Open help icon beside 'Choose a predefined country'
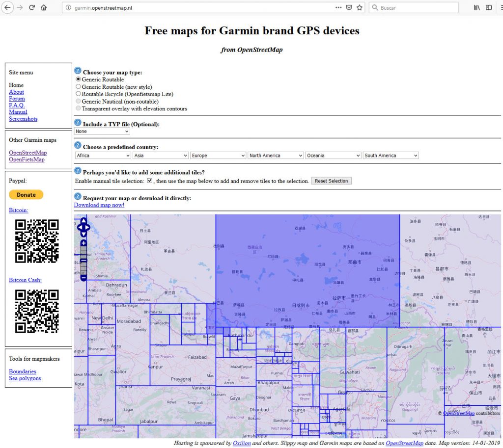503x448 pixels. 78,145
